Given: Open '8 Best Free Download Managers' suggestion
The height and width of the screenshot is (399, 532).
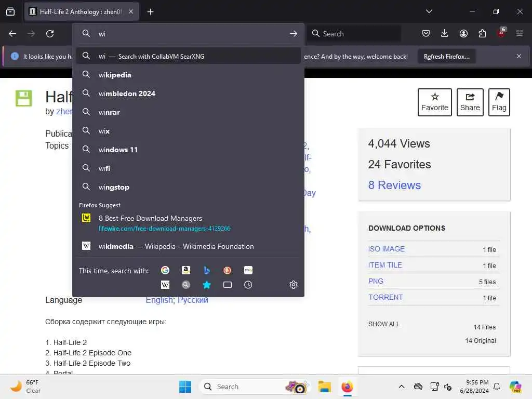Looking at the screenshot, I should [188, 223].
